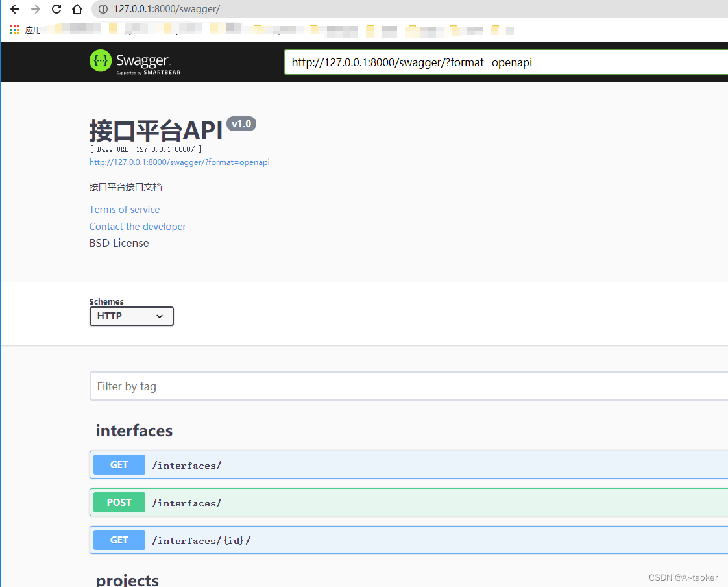Viewport: 728px width, 587px height.
Task: Click the GET badge on /interfaces/{id}/
Action: [119, 540]
